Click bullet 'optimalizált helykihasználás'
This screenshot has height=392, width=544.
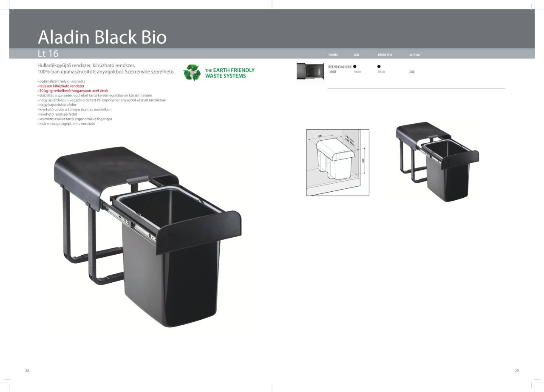(62, 81)
